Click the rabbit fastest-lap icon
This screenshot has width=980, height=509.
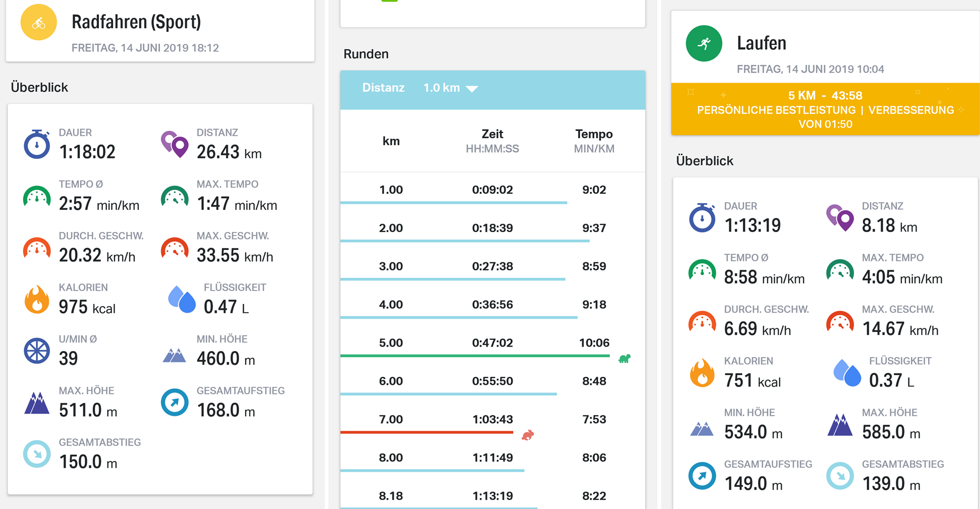pyautogui.click(x=528, y=435)
